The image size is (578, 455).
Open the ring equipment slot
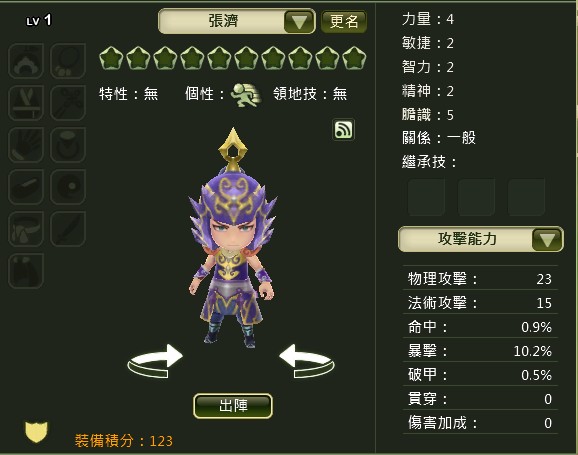coord(68,145)
